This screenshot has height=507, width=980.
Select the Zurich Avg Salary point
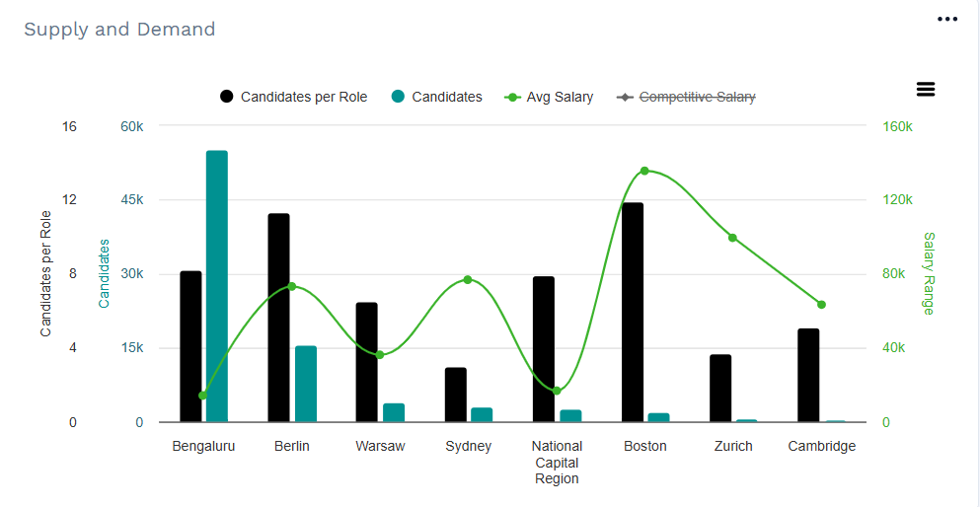click(x=732, y=238)
